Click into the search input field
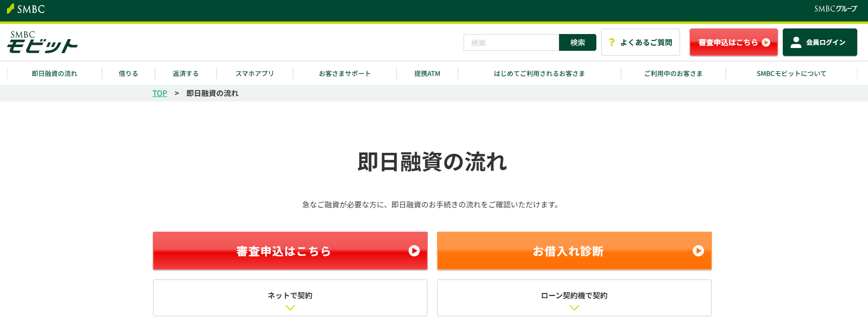 click(511, 42)
